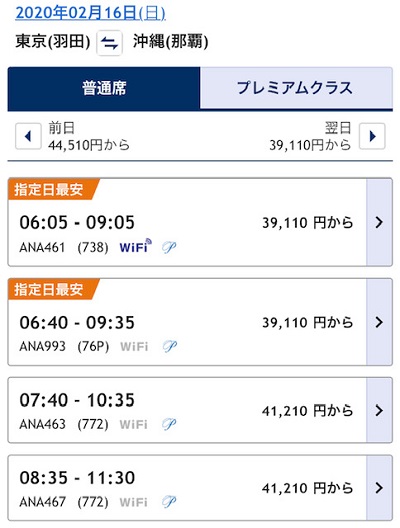
Task: Click Premium class icon on ANA467 row
Action: click(169, 502)
